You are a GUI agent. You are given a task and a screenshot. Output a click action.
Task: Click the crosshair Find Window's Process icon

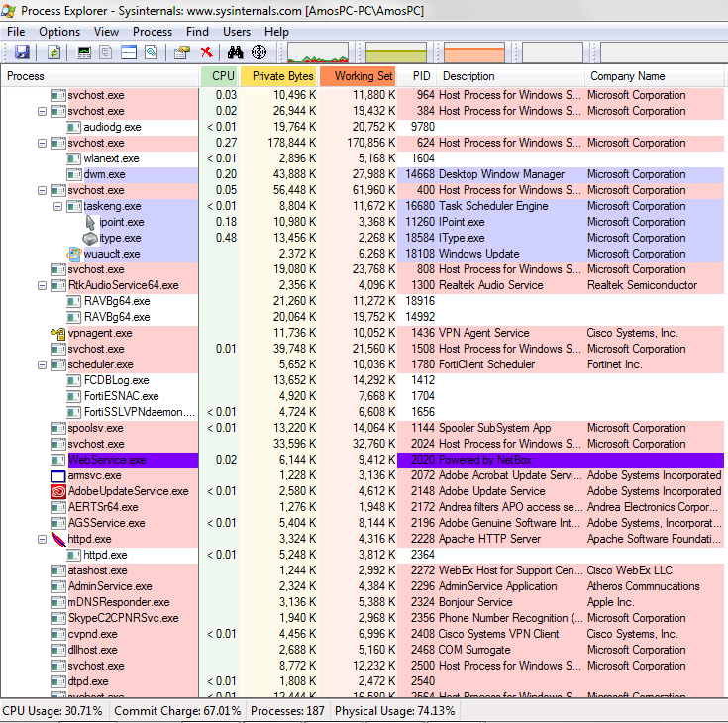tap(260, 52)
